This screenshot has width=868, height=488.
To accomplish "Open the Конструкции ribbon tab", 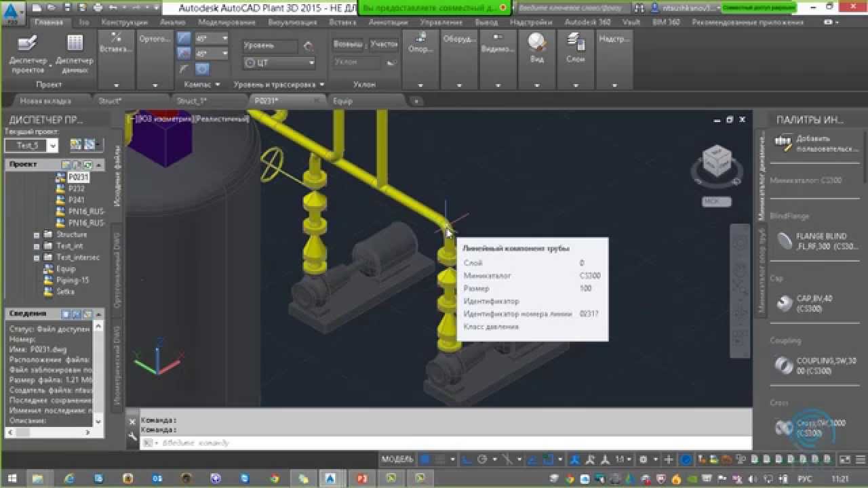I will coord(124,22).
